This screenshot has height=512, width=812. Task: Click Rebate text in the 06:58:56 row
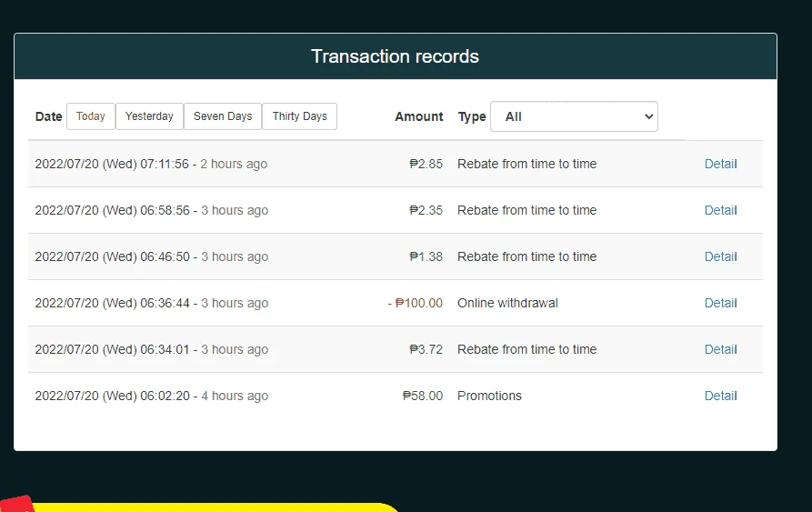(526, 210)
